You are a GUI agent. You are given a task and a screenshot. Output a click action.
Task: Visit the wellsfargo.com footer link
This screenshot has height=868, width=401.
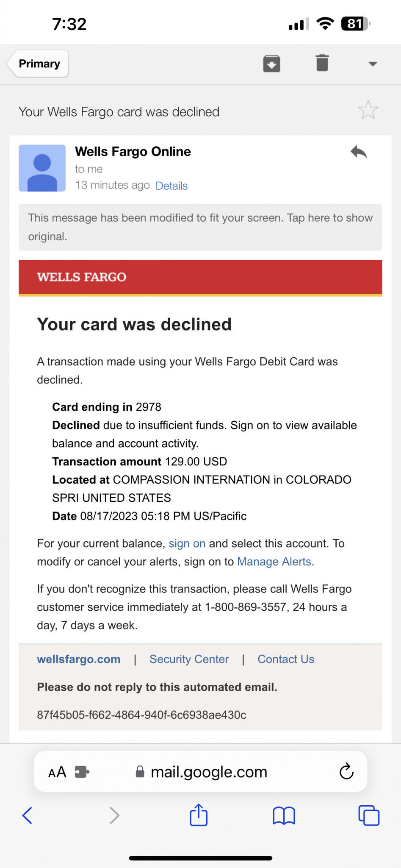tap(79, 659)
